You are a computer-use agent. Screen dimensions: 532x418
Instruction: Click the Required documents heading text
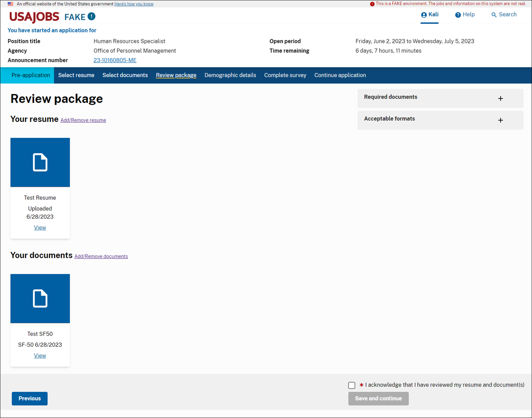(391, 97)
